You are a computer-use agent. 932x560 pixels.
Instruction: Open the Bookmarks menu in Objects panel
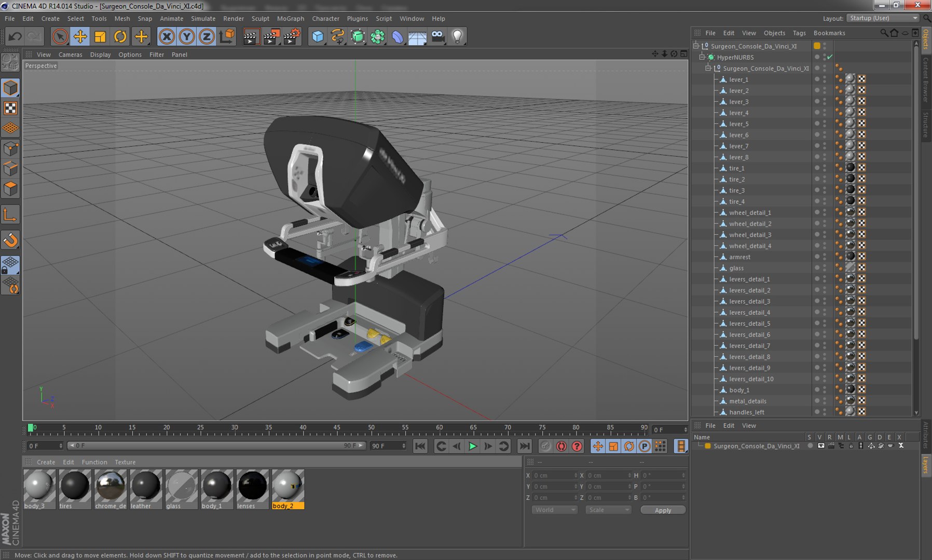click(x=829, y=33)
